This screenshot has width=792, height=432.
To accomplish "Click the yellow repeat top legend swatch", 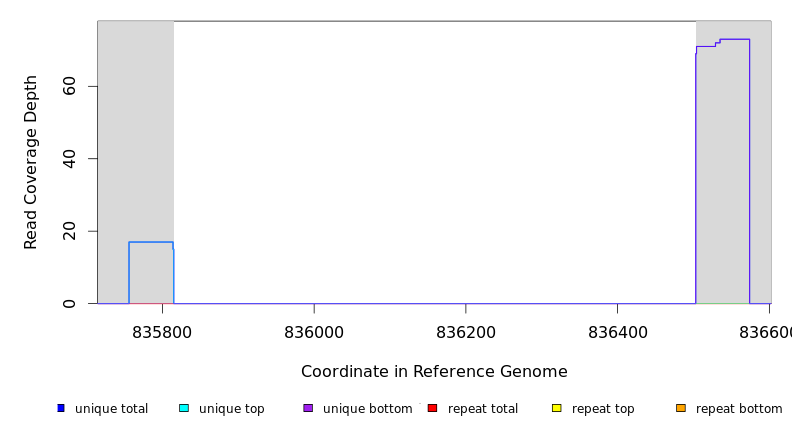I will pos(556,408).
